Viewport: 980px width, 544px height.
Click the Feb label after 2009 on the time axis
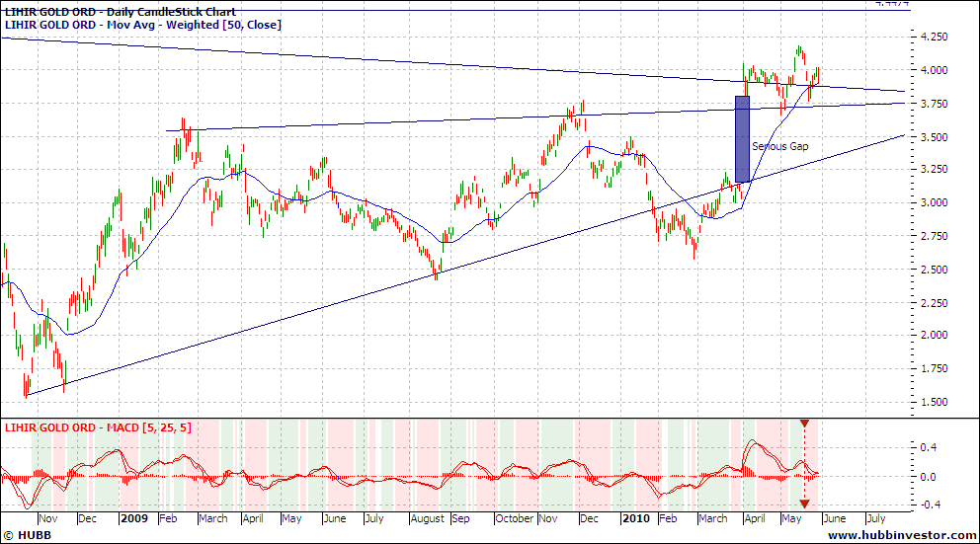[168, 518]
